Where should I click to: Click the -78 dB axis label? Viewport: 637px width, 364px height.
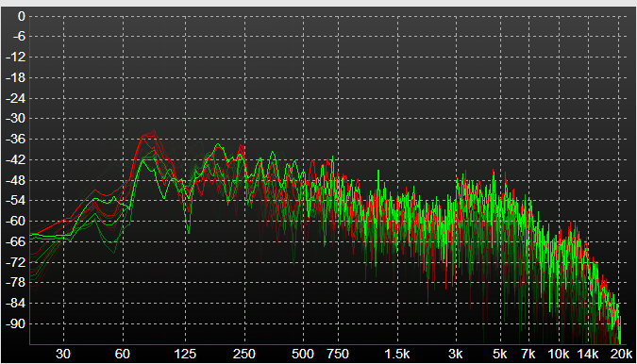(x=16, y=282)
